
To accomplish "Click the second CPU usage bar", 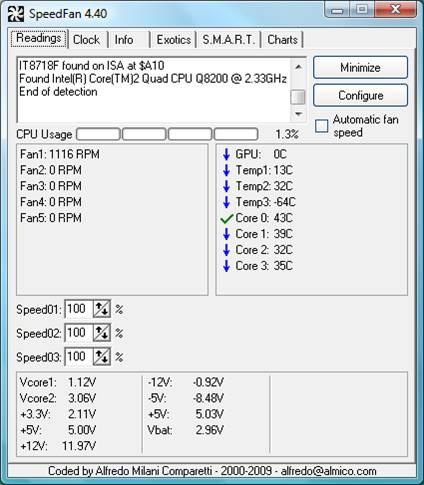I will [x=144, y=134].
